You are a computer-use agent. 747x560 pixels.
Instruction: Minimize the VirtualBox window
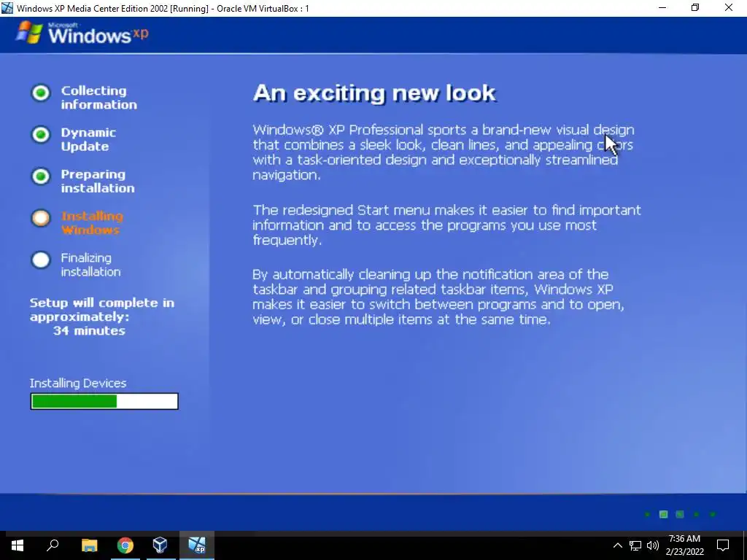(662, 8)
